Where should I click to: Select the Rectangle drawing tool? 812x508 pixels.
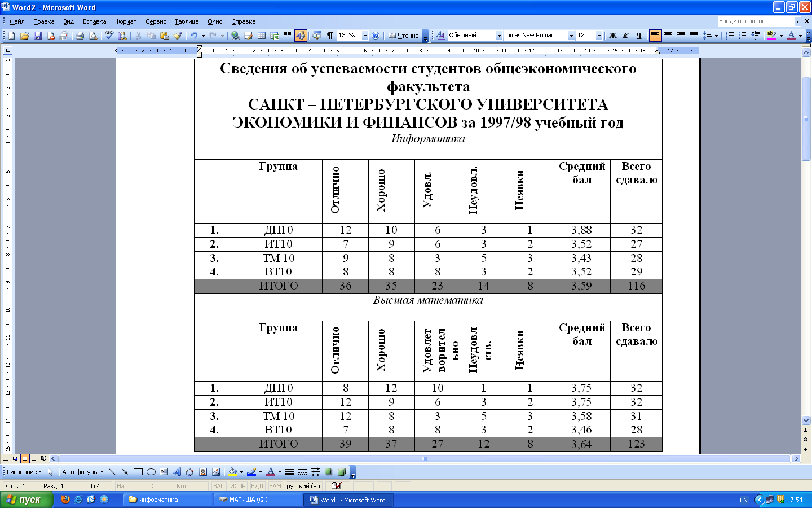138,472
